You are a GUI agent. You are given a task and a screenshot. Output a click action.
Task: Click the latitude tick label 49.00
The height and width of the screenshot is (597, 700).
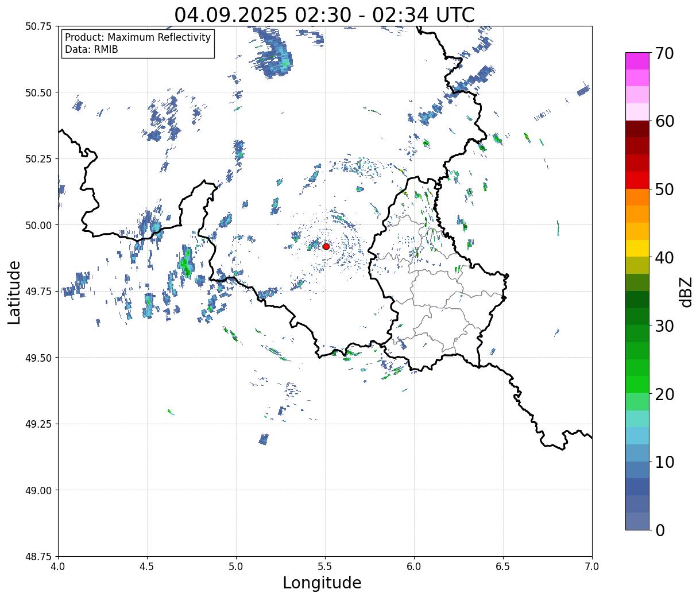pyautogui.click(x=38, y=490)
